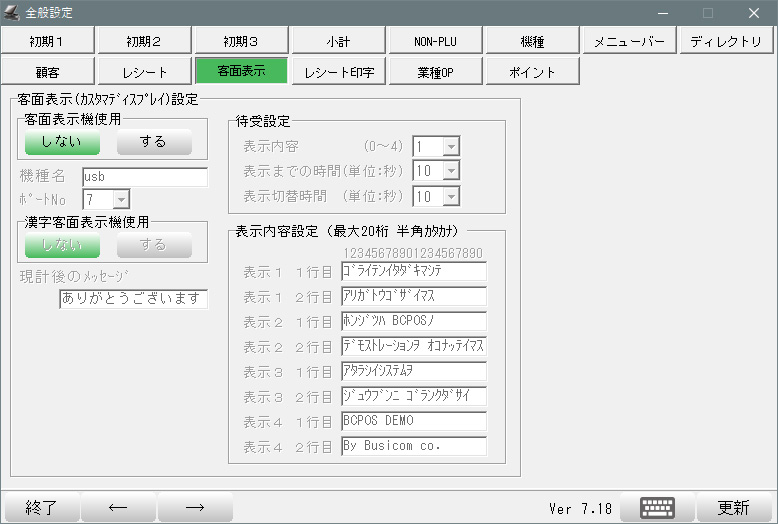Switch to the レシート tab
The image size is (778, 524).
click(144, 72)
